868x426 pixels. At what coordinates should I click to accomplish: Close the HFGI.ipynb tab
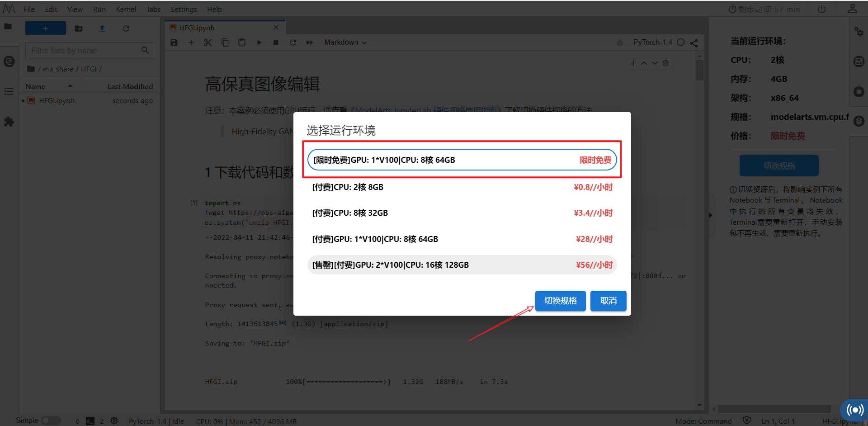tap(276, 28)
